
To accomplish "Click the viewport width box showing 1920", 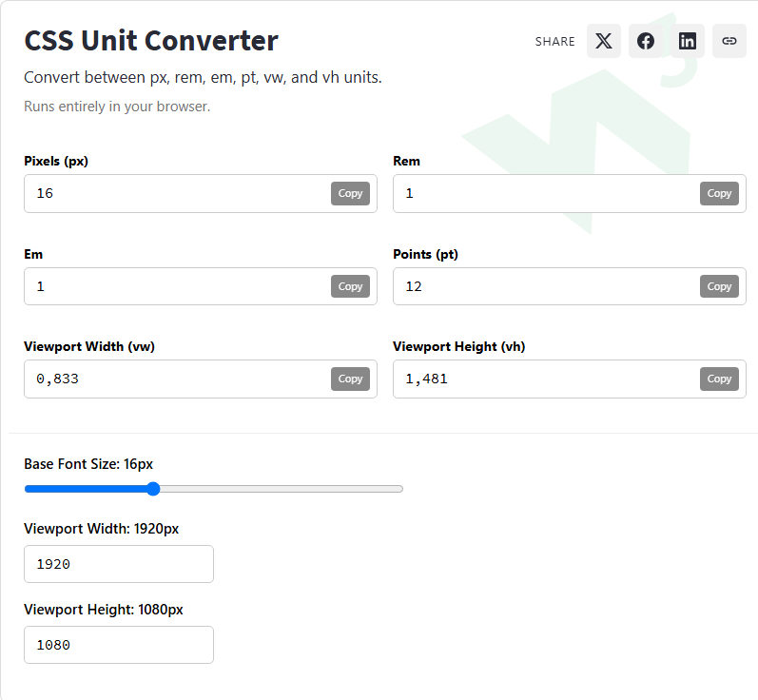I will [119, 564].
